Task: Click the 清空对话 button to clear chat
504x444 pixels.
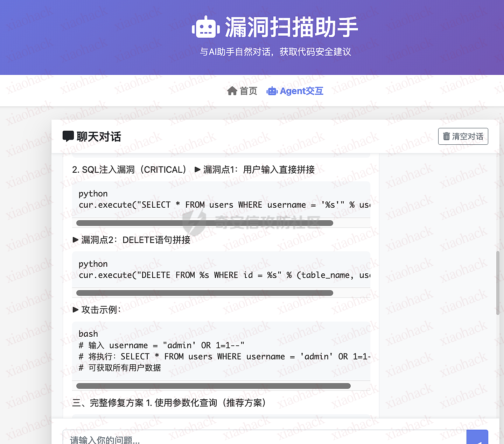Action: [x=463, y=136]
